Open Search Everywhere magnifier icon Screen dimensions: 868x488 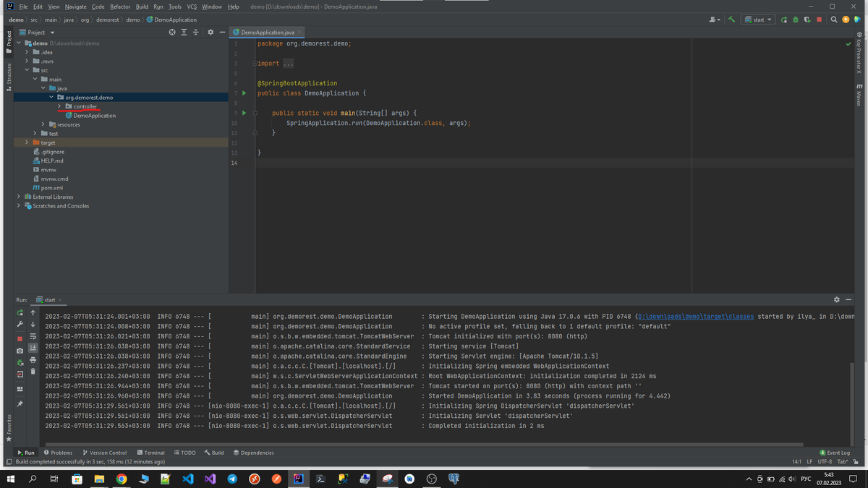(x=834, y=20)
